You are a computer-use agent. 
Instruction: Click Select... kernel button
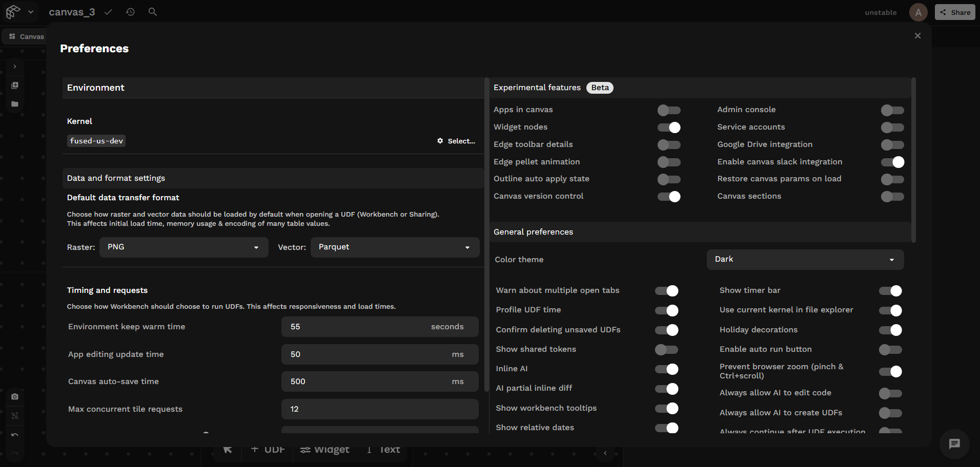[x=456, y=141]
